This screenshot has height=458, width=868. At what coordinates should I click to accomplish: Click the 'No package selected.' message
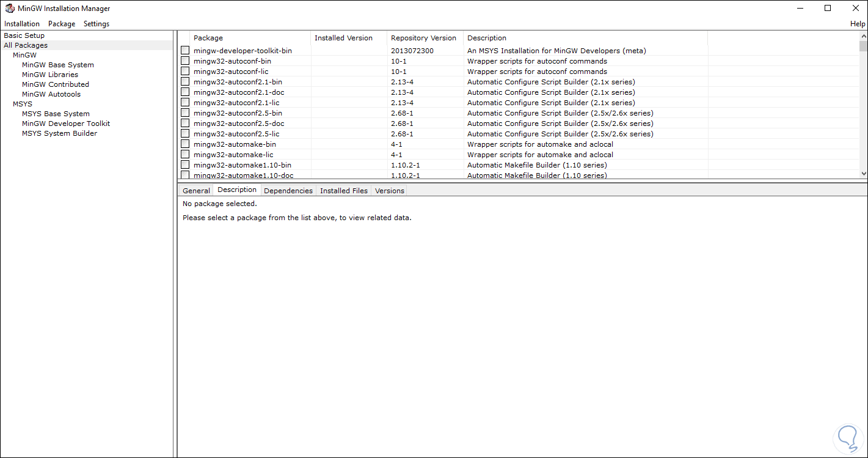pos(220,204)
